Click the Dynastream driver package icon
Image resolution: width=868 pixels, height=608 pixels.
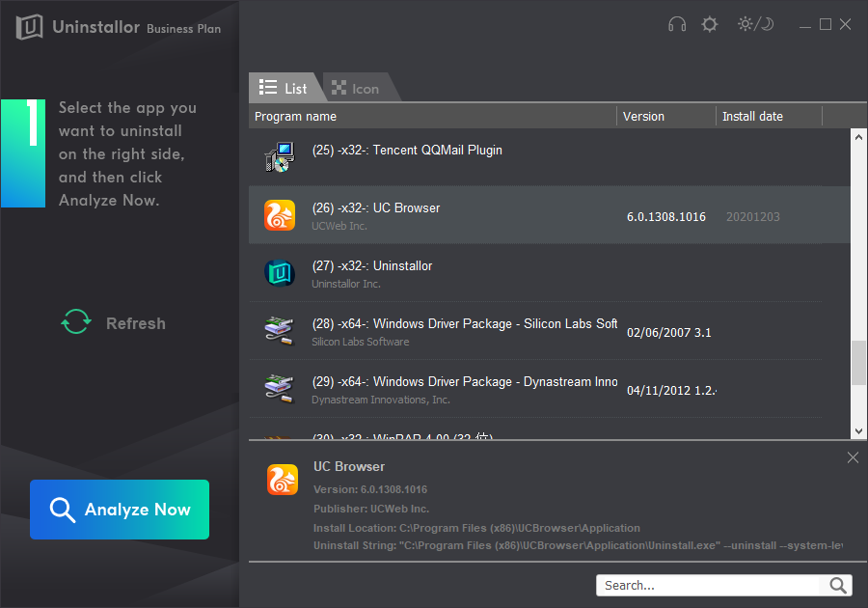point(279,389)
